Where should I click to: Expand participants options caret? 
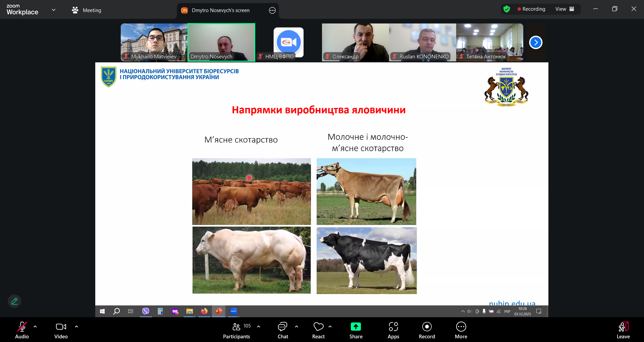259,326
